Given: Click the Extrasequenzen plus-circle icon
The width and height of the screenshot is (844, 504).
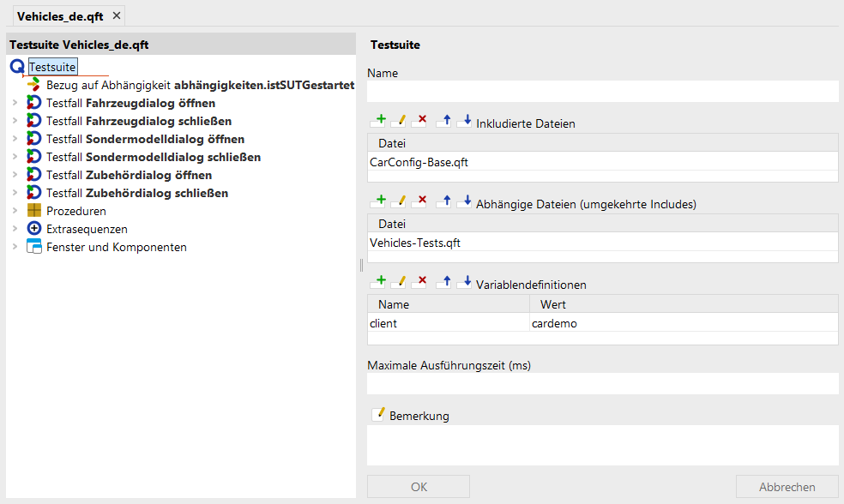Looking at the screenshot, I should pyautogui.click(x=34, y=229).
